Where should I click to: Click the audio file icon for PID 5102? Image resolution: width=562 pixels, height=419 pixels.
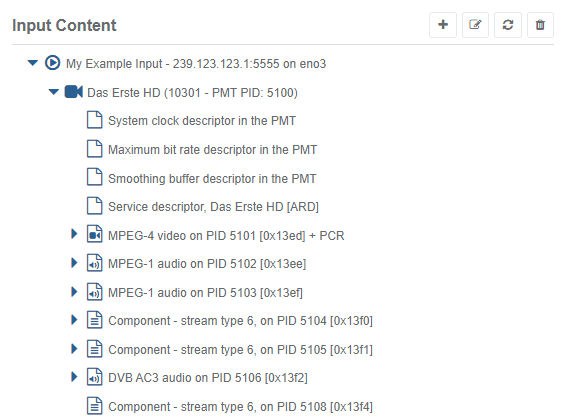click(x=95, y=263)
